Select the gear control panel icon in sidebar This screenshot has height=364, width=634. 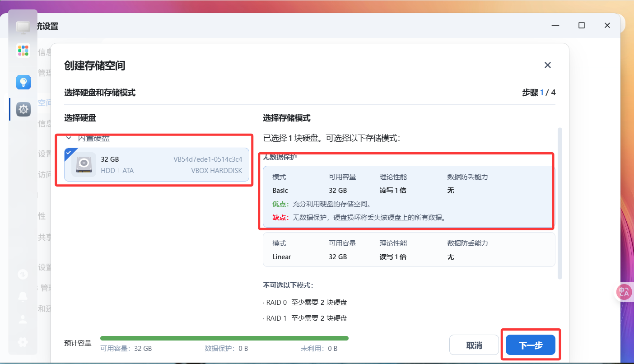[23, 109]
